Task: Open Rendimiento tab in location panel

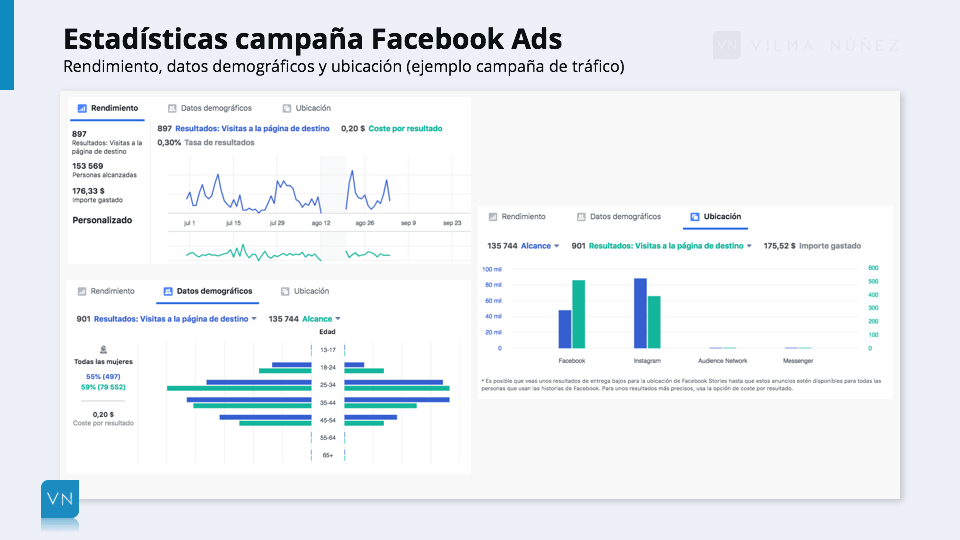Action: (517, 217)
